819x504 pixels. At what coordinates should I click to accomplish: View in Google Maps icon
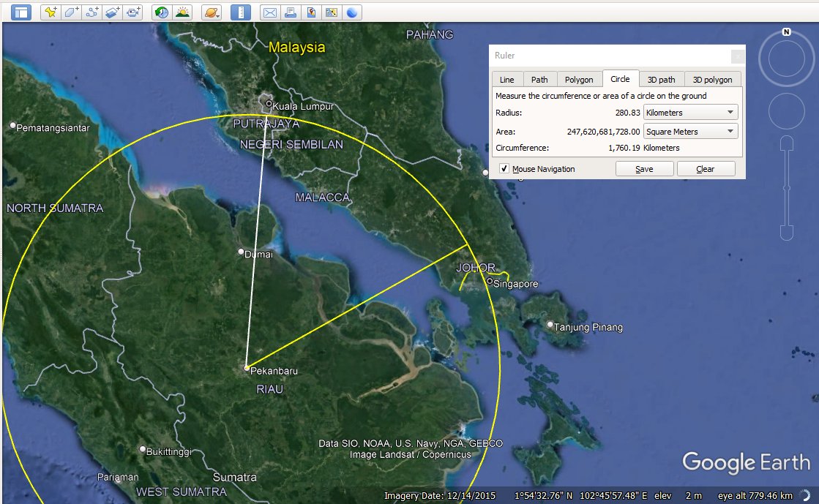[x=331, y=12]
